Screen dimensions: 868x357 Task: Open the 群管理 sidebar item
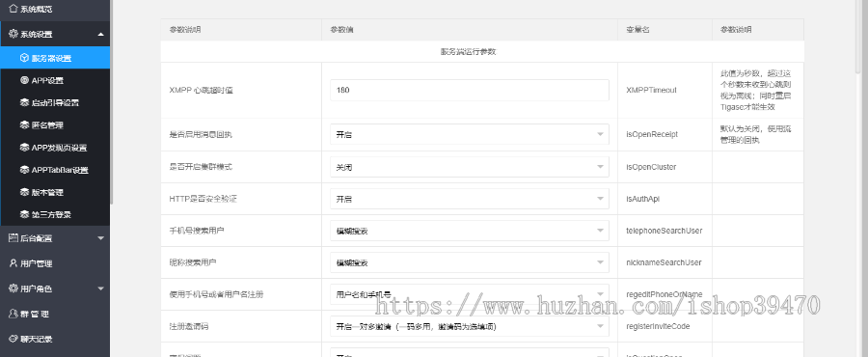[55, 314]
